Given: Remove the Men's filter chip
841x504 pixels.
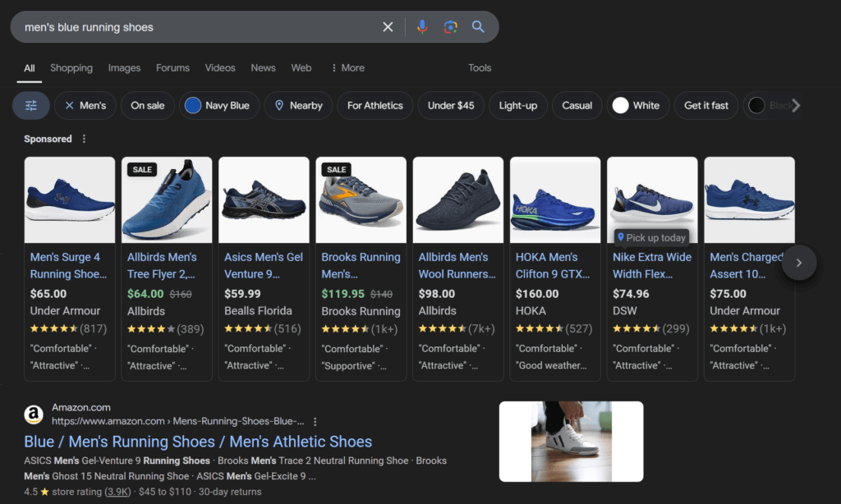Looking at the screenshot, I should (x=69, y=105).
